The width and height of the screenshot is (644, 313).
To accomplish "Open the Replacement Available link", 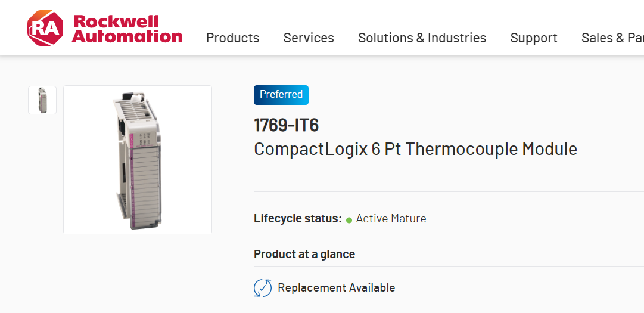I will tap(336, 288).
